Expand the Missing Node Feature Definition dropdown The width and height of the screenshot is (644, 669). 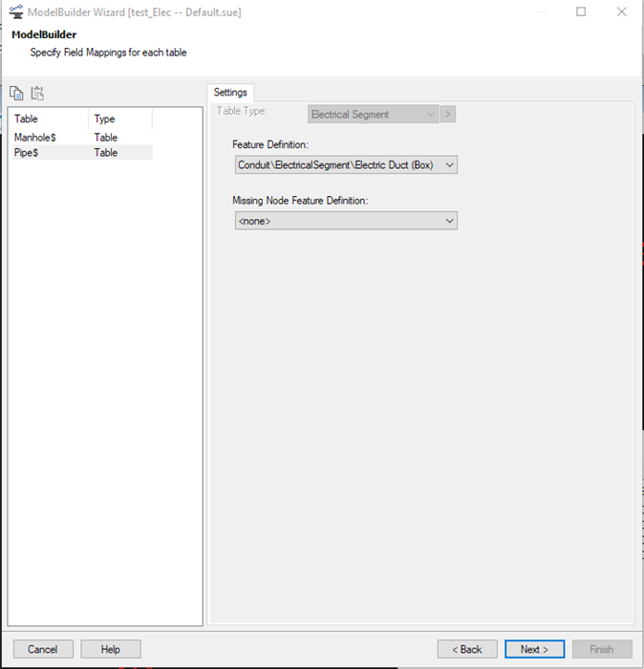pyautogui.click(x=346, y=221)
